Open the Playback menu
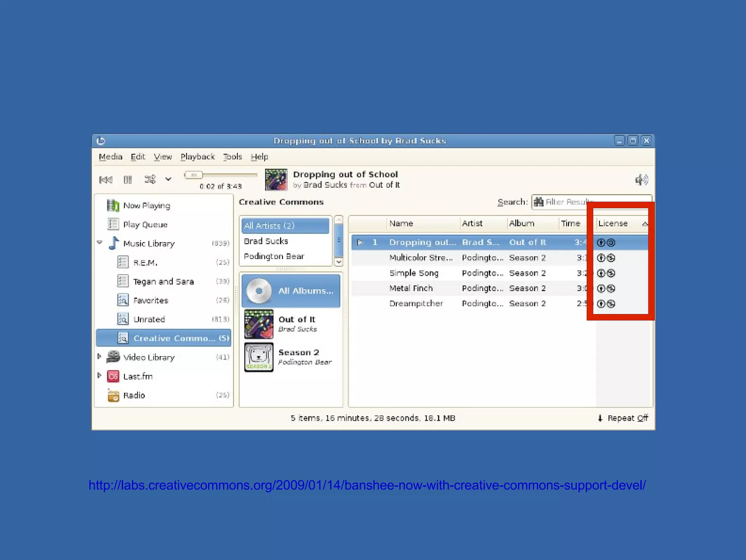This screenshot has height=560, width=746. pyautogui.click(x=197, y=157)
